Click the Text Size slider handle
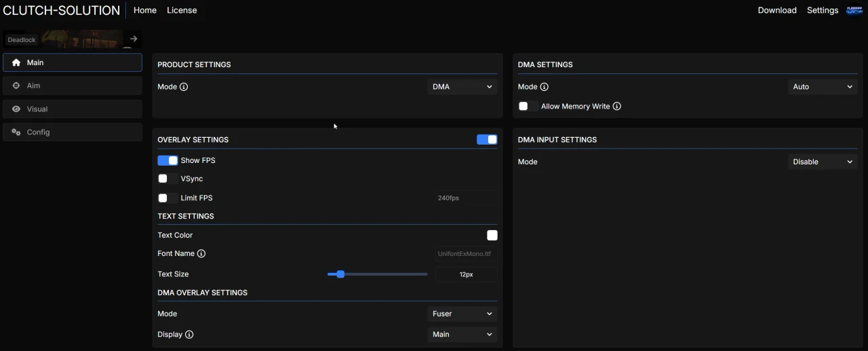 [x=340, y=274]
